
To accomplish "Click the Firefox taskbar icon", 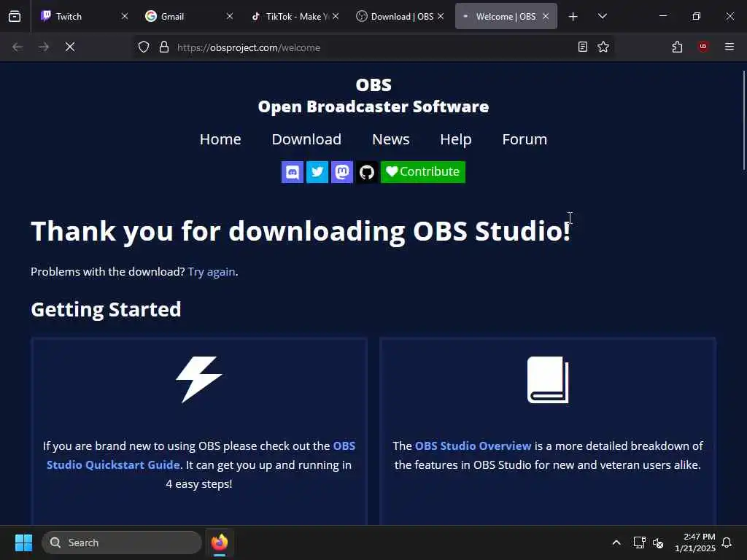I will (x=220, y=542).
